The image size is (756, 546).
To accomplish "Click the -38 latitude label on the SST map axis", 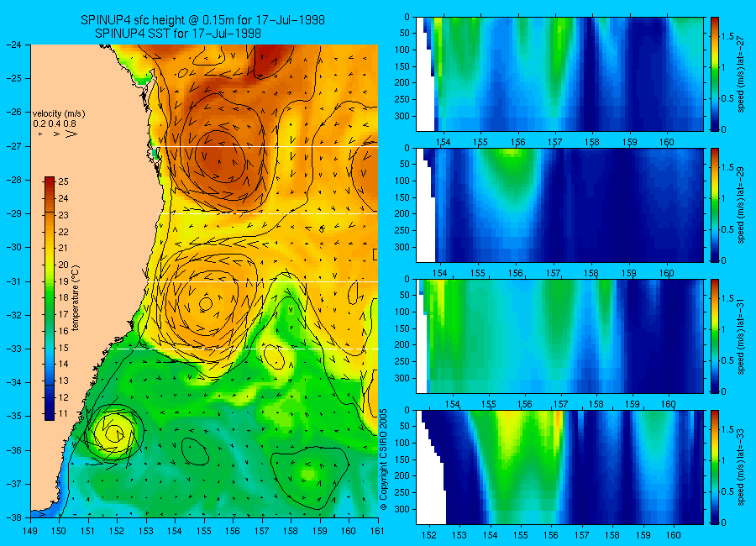I will (x=13, y=517).
